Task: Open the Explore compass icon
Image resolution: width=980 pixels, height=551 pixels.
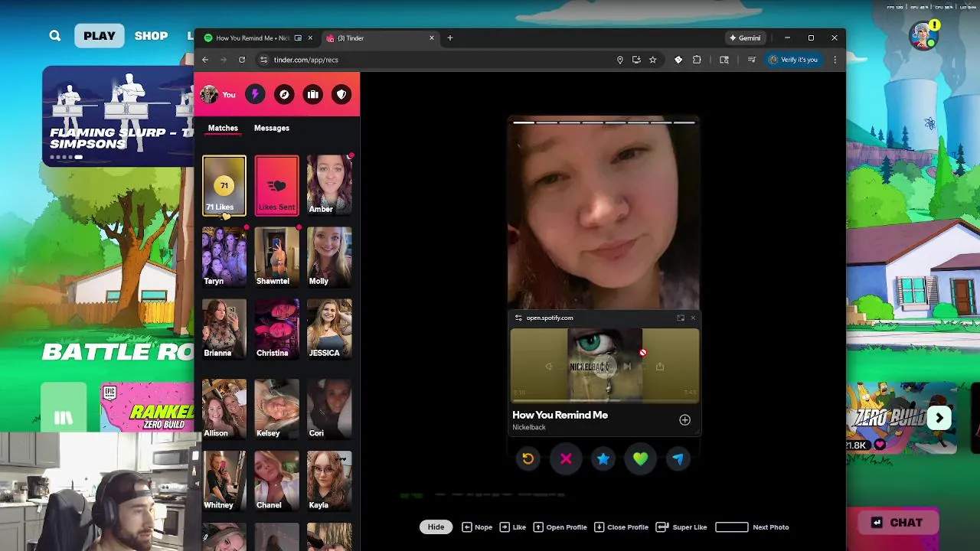Action: (284, 94)
